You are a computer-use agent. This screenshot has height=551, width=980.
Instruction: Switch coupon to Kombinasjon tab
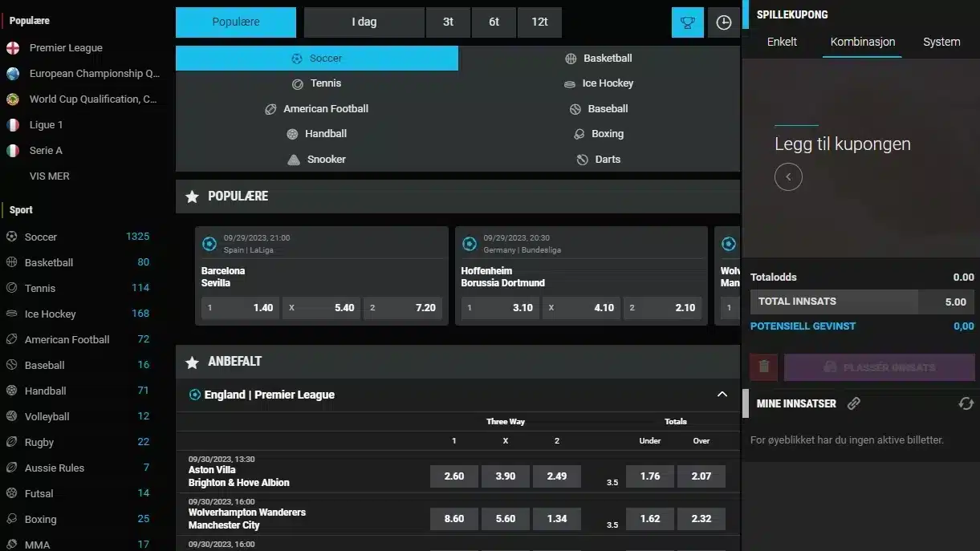(862, 42)
